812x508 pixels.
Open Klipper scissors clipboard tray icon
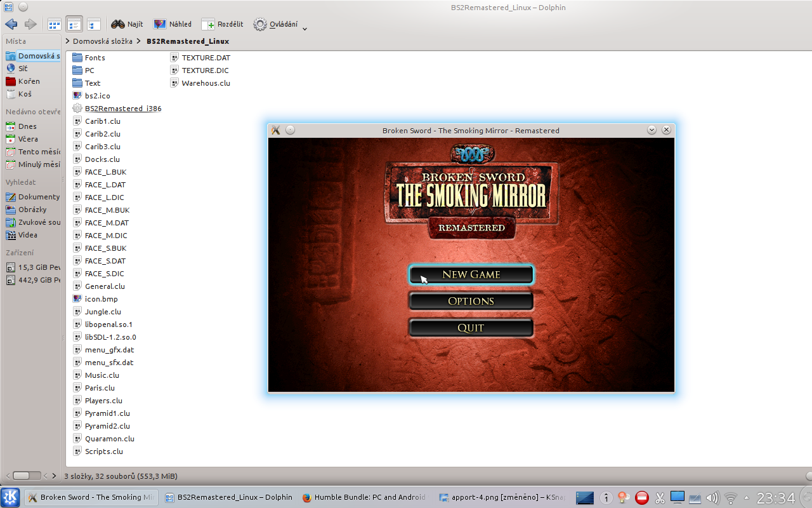click(x=660, y=498)
